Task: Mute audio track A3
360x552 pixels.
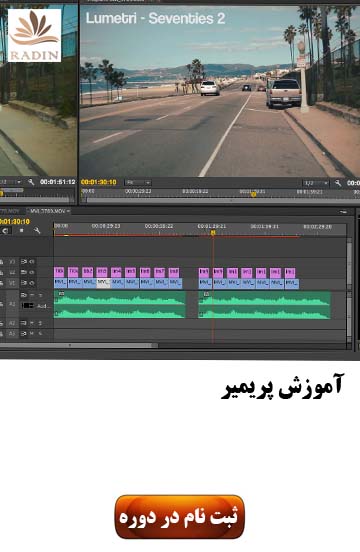Action: (x=32, y=333)
